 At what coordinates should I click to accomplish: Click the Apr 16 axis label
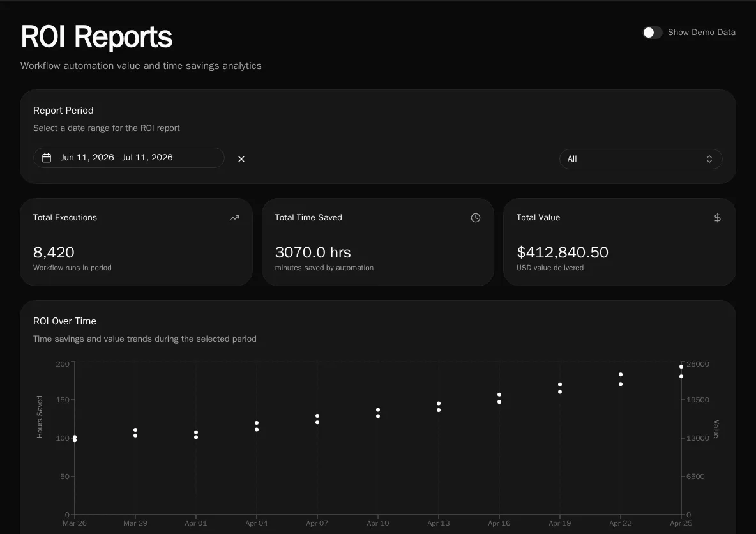tap(499, 523)
